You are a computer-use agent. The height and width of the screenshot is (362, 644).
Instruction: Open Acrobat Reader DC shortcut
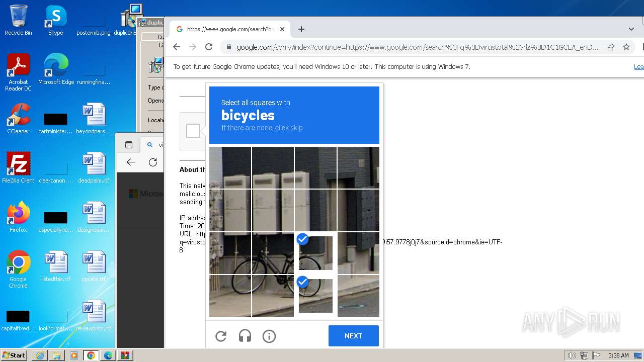tap(18, 72)
